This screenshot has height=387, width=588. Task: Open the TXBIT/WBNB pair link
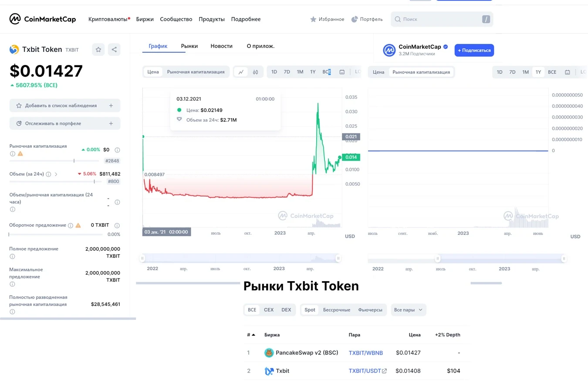click(366, 353)
